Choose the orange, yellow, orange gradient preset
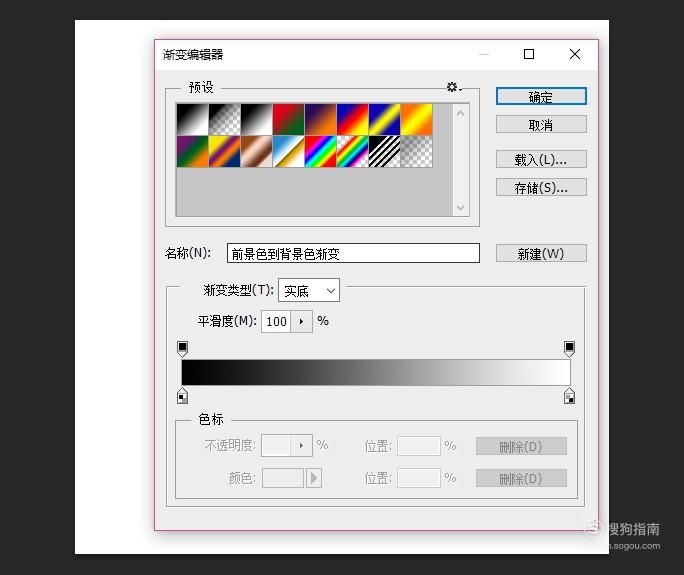The image size is (684, 575). point(417,119)
